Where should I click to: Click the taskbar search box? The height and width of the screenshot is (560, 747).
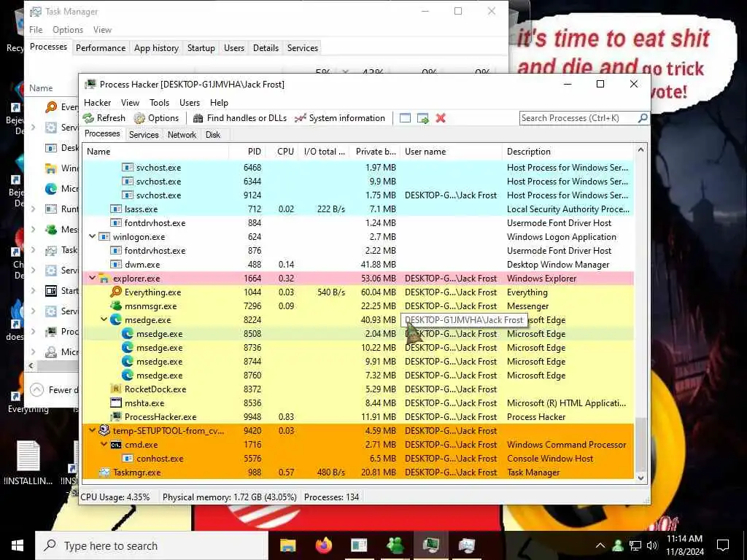pyautogui.click(x=152, y=545)
